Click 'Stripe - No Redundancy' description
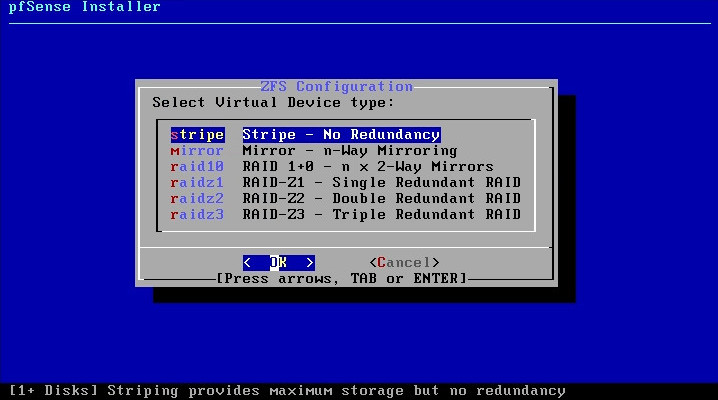Screen dimensions: 718x400 click(x=341, y=134)
